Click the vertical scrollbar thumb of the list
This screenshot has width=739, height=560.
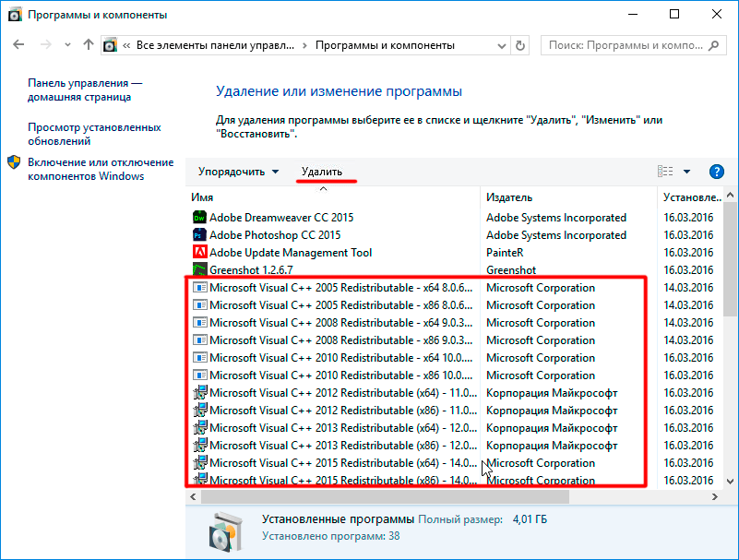coord(730,259)
